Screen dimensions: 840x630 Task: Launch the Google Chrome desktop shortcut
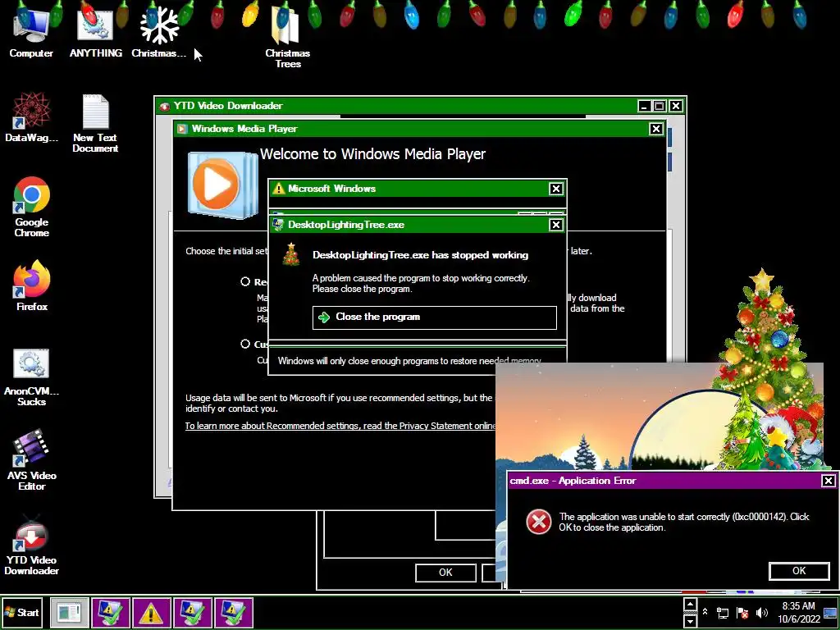click(32, 208)
